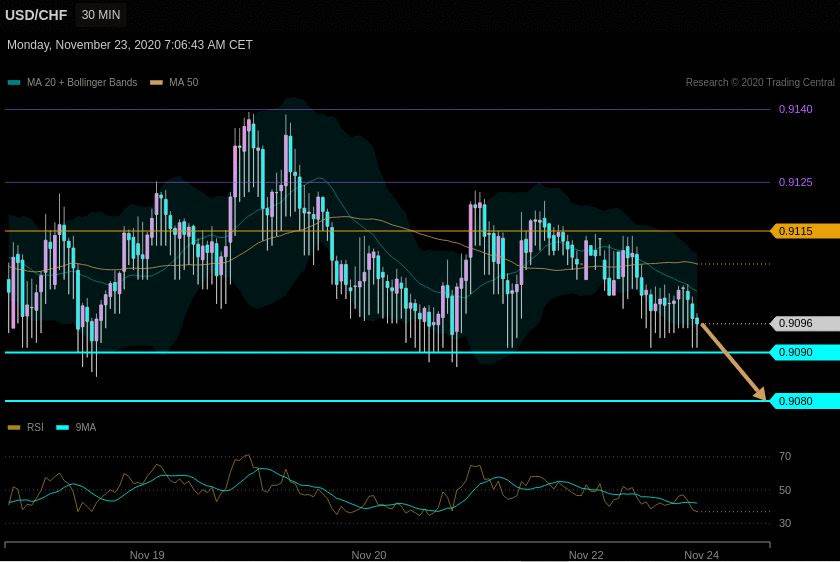Select the 30 MIN timeframe badge
This screenshot has width=840, height=562.
coord(101,15)
